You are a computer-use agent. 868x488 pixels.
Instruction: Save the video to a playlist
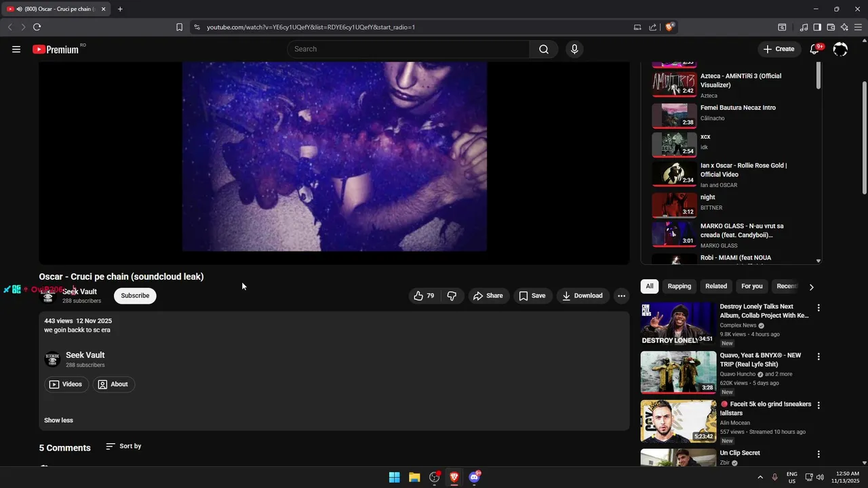532,296
